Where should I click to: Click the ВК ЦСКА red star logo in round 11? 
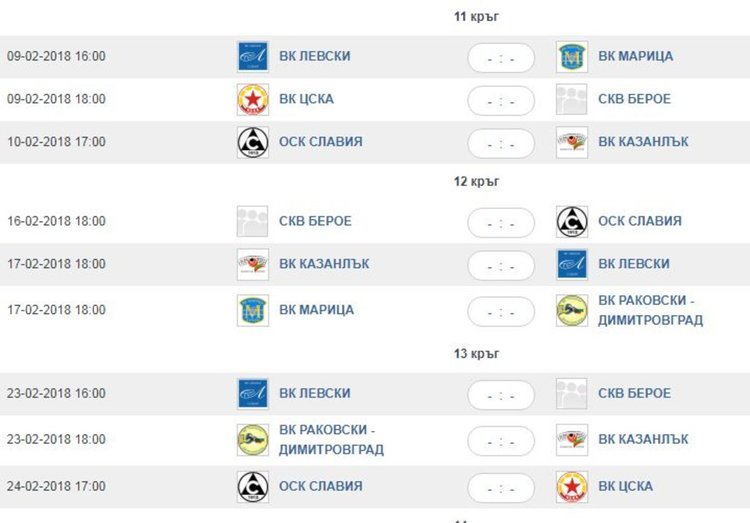252,100
